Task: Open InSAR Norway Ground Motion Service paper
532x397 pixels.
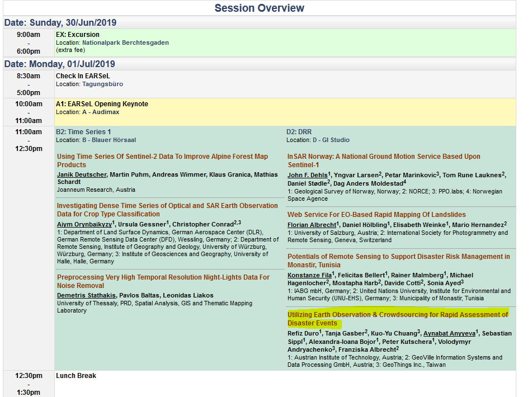Action: (384, 160)
